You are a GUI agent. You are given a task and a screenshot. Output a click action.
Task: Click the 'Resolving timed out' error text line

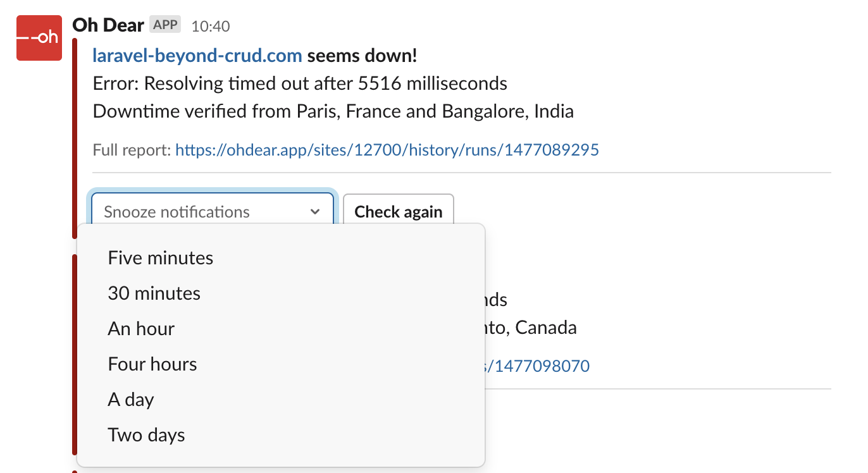(x=300, y=83)
